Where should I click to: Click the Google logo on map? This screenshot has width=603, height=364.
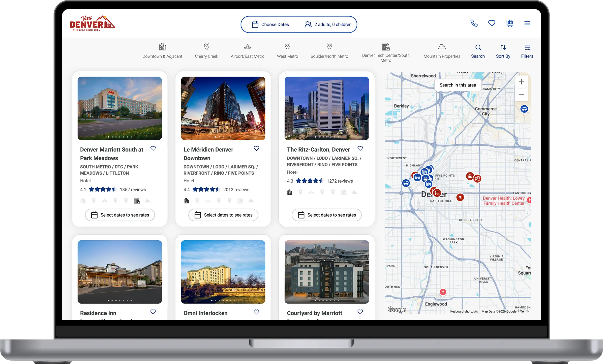(x=397, y=309)
